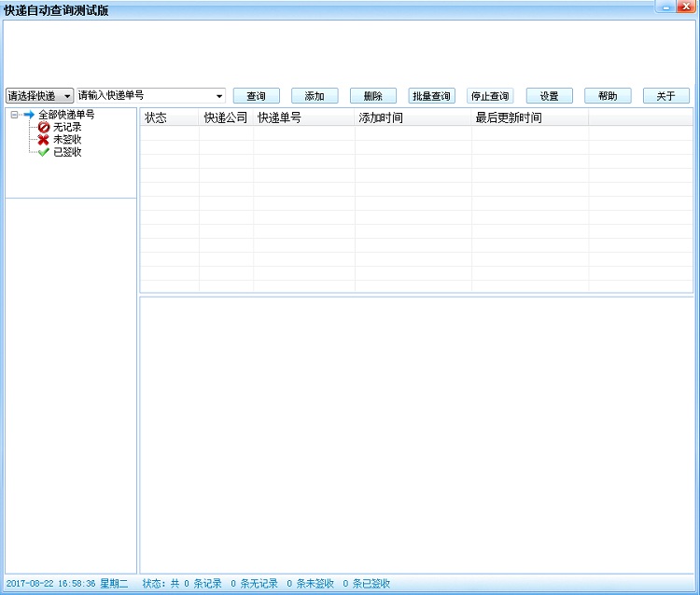This screenshot has height=595, width=700.
Task: Open the 帮助 help button
Action: tap(608, 96)
